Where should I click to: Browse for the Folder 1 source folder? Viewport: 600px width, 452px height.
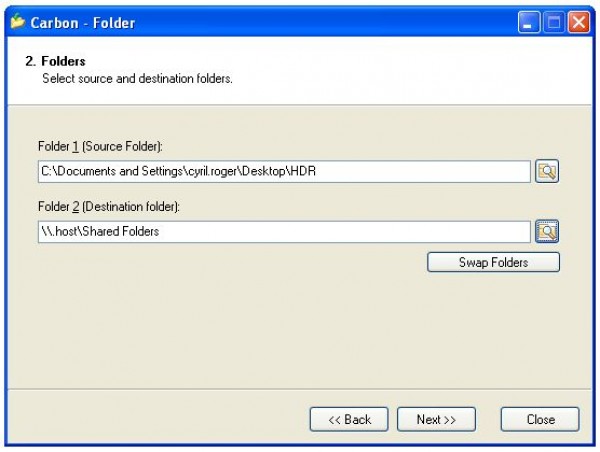pyautogui.click(x=547, y=171)
